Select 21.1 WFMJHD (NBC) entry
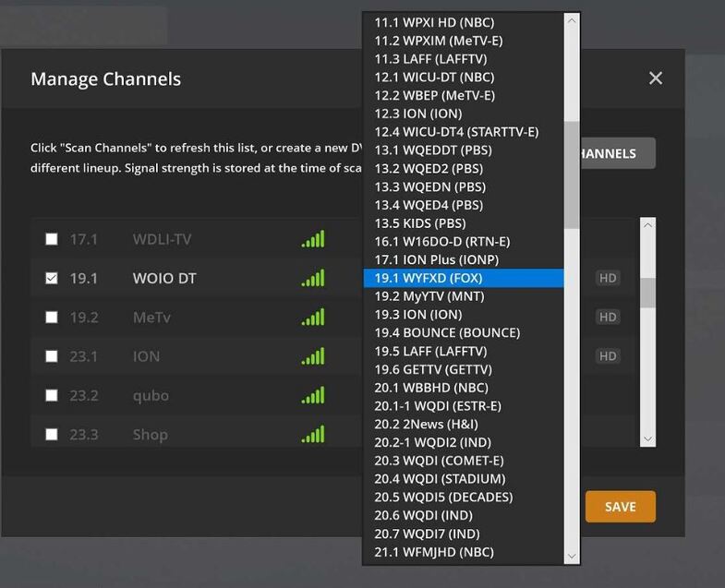This screenshot has width=725, height=588. 464,552
